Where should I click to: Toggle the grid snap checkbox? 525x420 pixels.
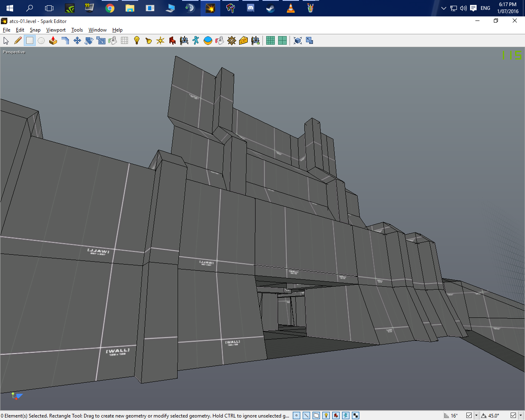click(x=469, y=415)
